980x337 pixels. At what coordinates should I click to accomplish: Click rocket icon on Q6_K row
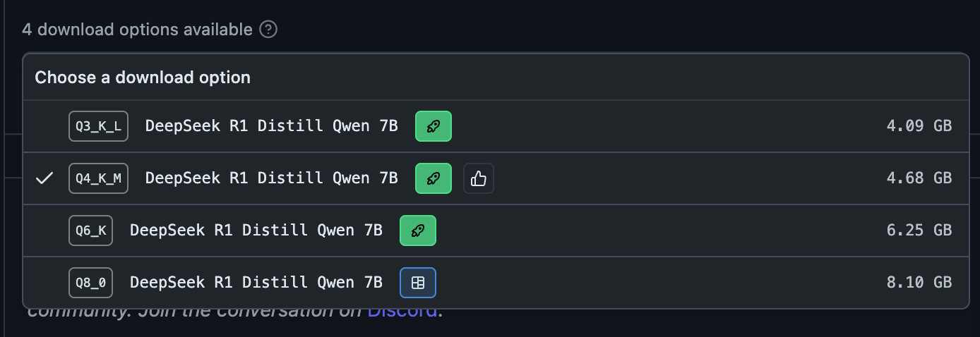point(418,231)
